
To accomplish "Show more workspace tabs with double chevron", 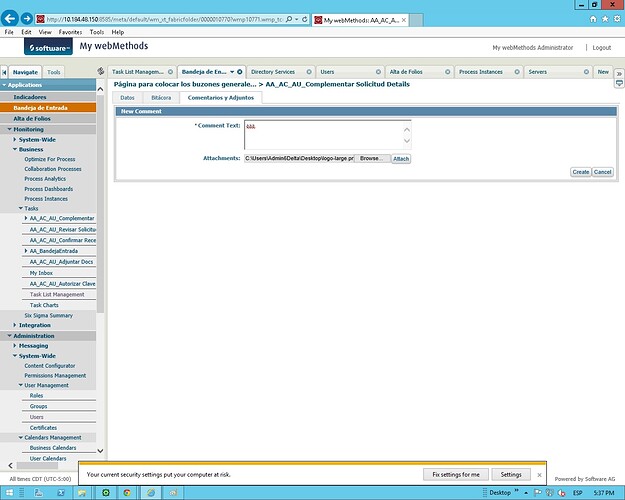I will pos(619,74).
